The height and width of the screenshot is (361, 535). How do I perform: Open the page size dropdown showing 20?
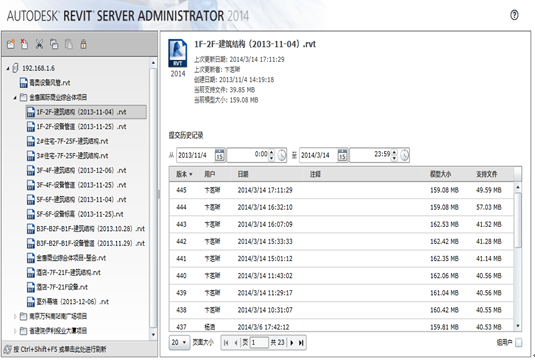pos(179,342)
